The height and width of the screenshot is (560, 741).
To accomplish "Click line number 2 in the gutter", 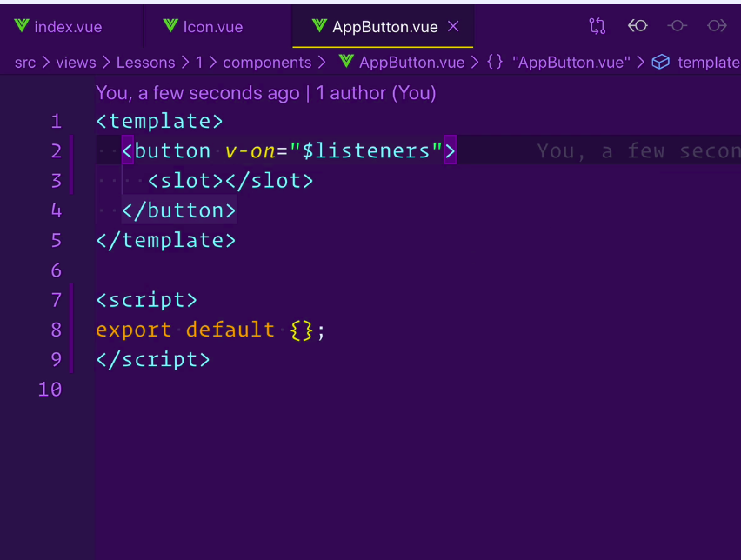I will coord(57,151).
